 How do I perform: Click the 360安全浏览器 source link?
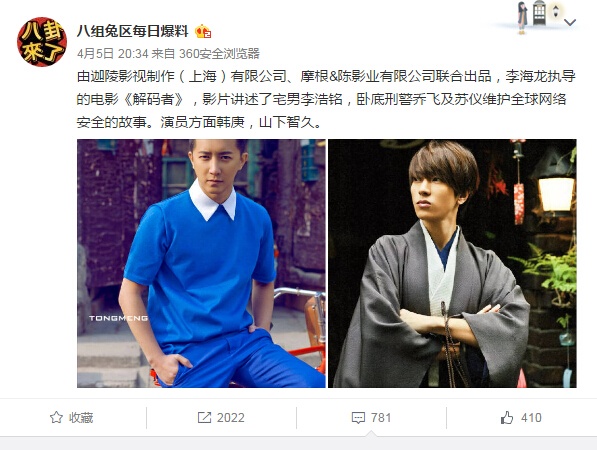[x=219, y=54]
